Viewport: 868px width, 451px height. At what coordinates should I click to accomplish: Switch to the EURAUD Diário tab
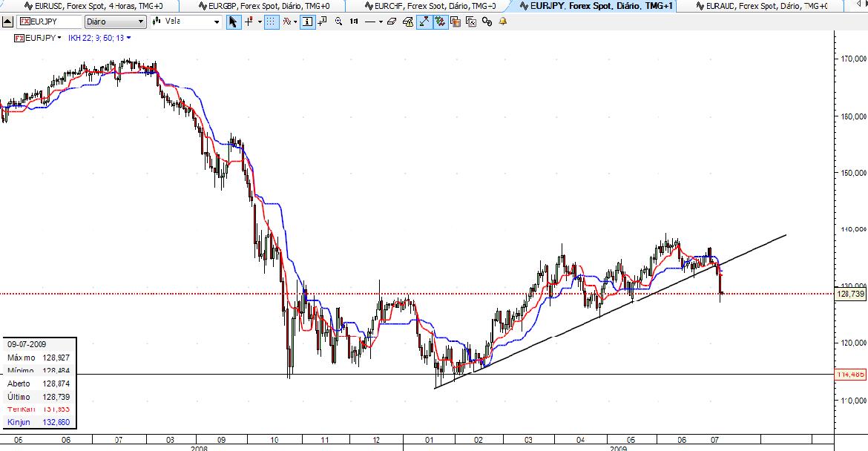[x=760, y=6]
